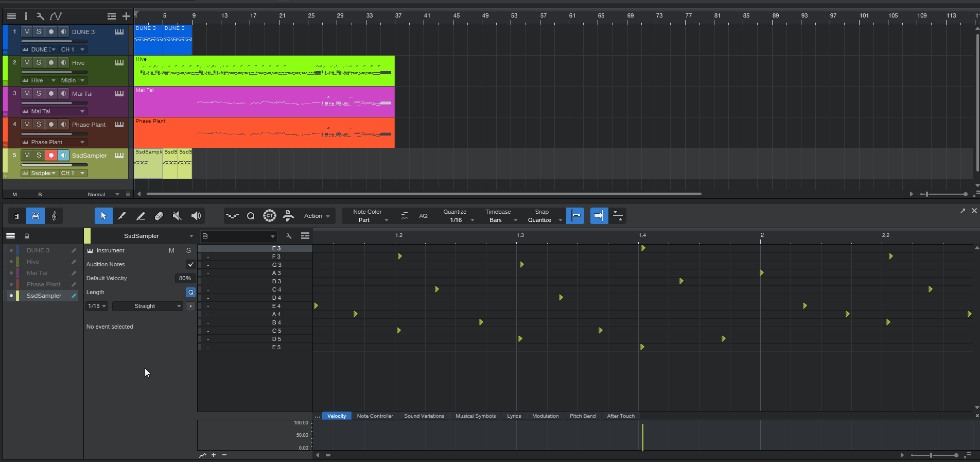
Task: Open Hive instrument editor keyboard icon
Action: click(119, 63)
